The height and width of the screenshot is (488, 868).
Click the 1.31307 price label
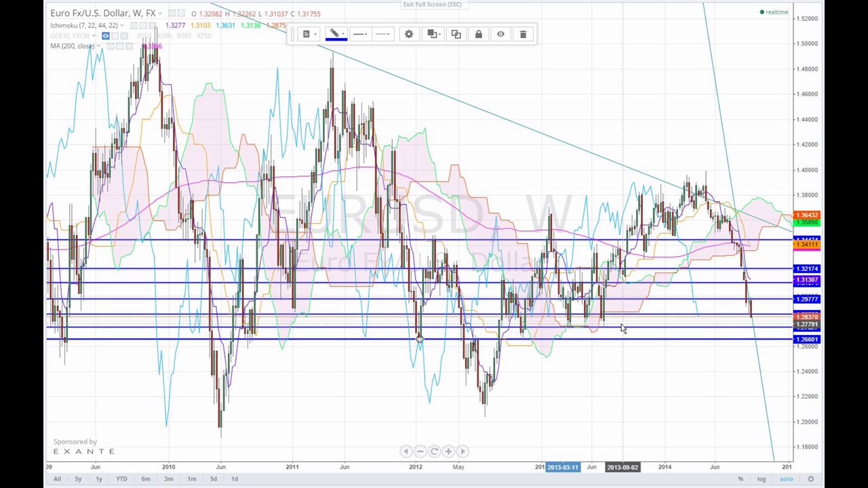pyautogui.click(x=807, y=281)
